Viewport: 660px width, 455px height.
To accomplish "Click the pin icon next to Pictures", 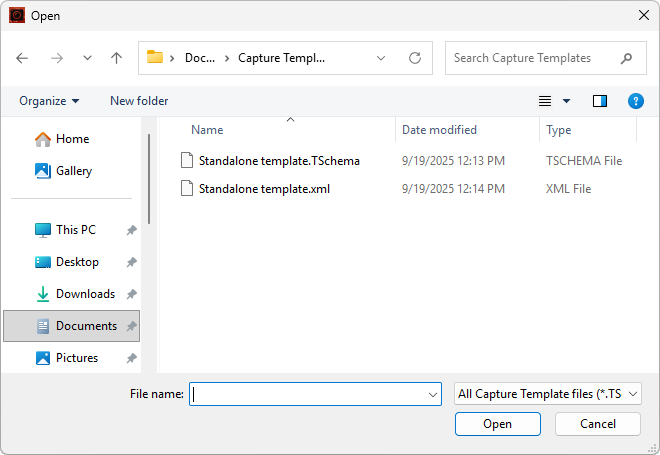I will point(132,358).
